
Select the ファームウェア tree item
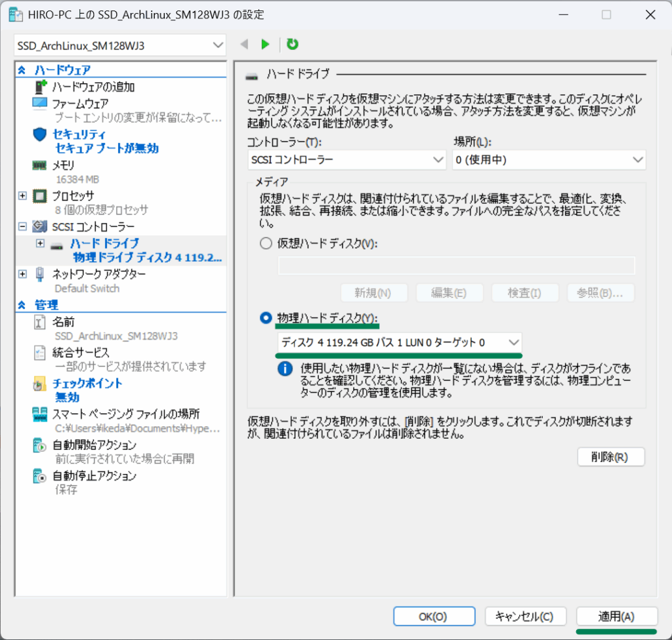click(x=80, y=104)
